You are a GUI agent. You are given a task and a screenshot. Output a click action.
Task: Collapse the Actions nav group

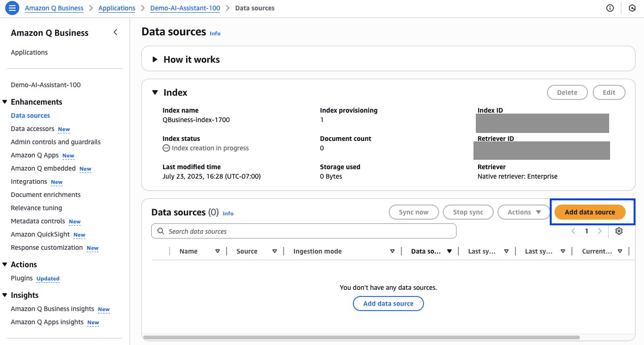(x=5, y=264)
